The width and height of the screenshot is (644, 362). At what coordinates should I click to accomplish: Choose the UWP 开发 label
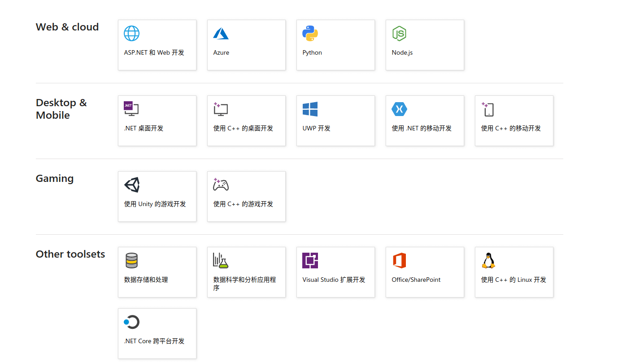coord(316,128)
